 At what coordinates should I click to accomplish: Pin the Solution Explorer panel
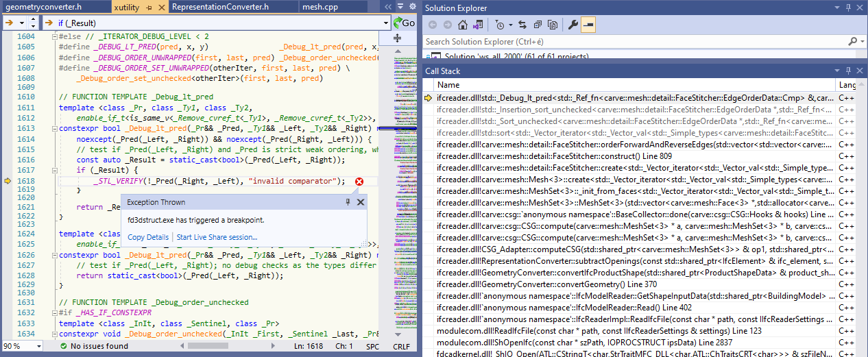848,8
